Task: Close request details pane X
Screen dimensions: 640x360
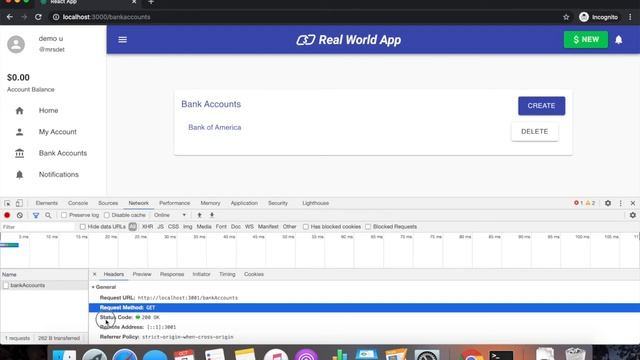Action: coord(94,274)
